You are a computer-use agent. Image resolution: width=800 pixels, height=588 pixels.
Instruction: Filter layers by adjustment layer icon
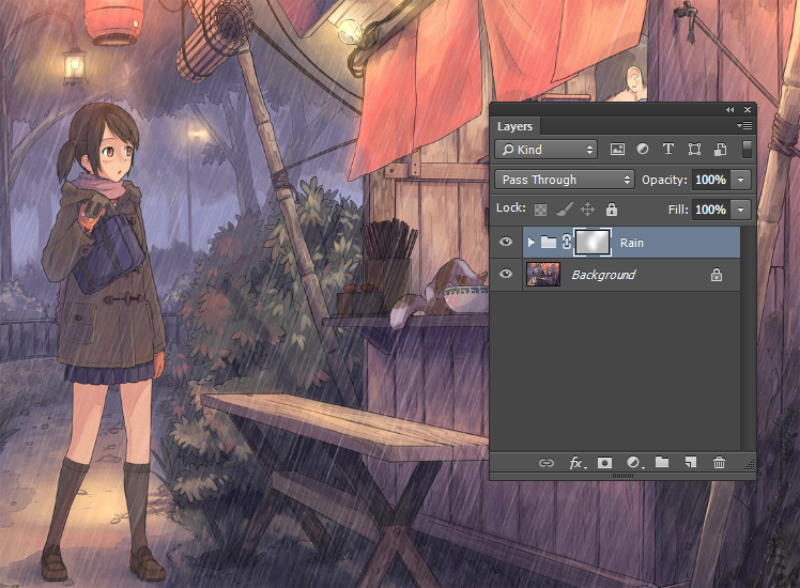pyautogui.click(x=642, y=149)
